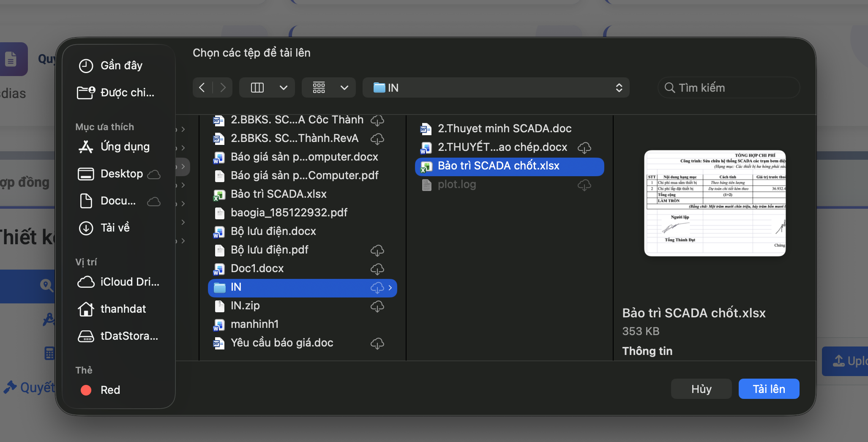Select Bảo trì SCADA.xlsx in the list

tap(278, 194)
